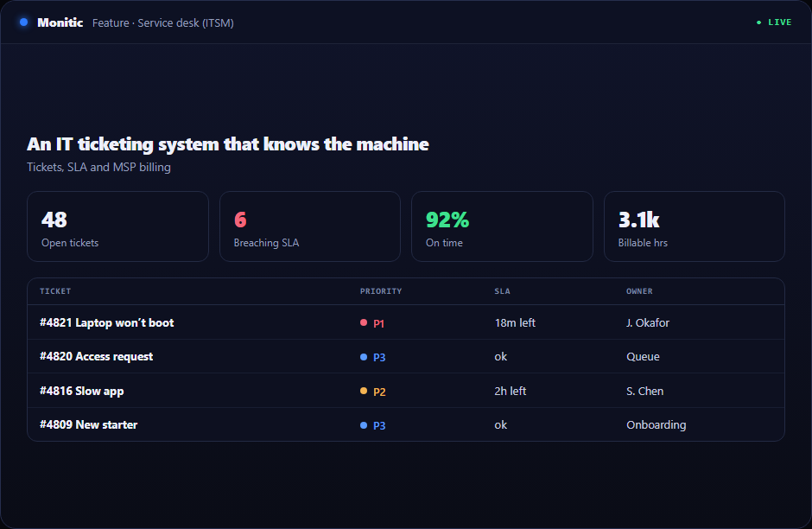The width and height of the screenshot is (812, 529).
Task: Click the Queue owner cell
Action: coord(644,356)
